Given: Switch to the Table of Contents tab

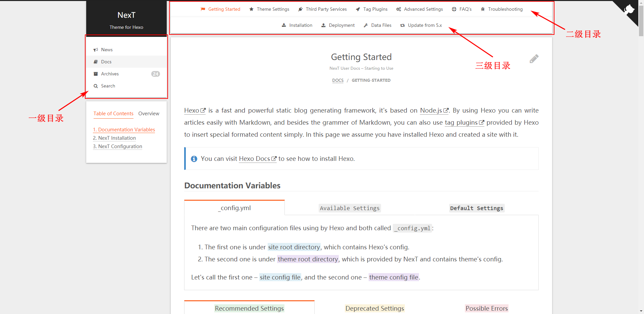Looking at the screenshot, I should [113, 114].
